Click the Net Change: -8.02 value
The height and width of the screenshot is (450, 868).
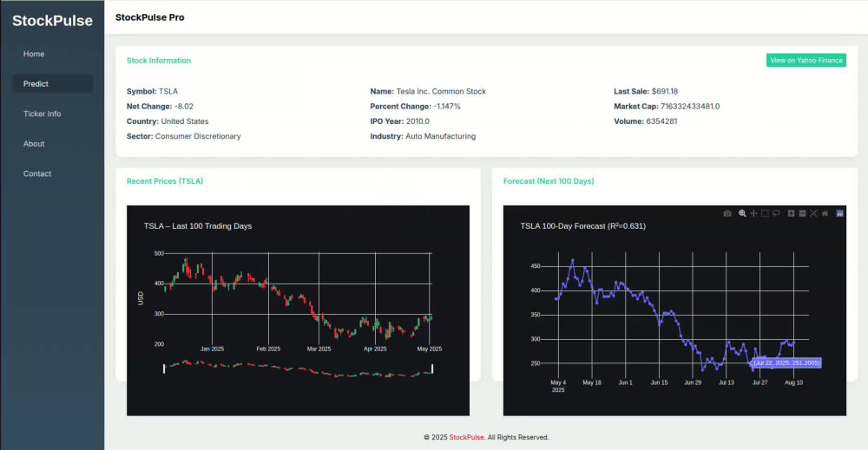click(184, 106)
